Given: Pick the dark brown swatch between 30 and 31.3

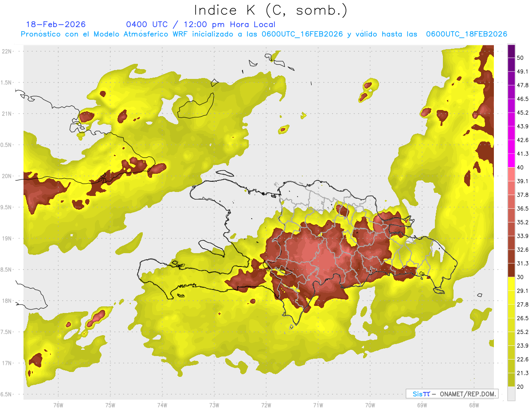Looking at the screenshot, I should click(511, 270).
